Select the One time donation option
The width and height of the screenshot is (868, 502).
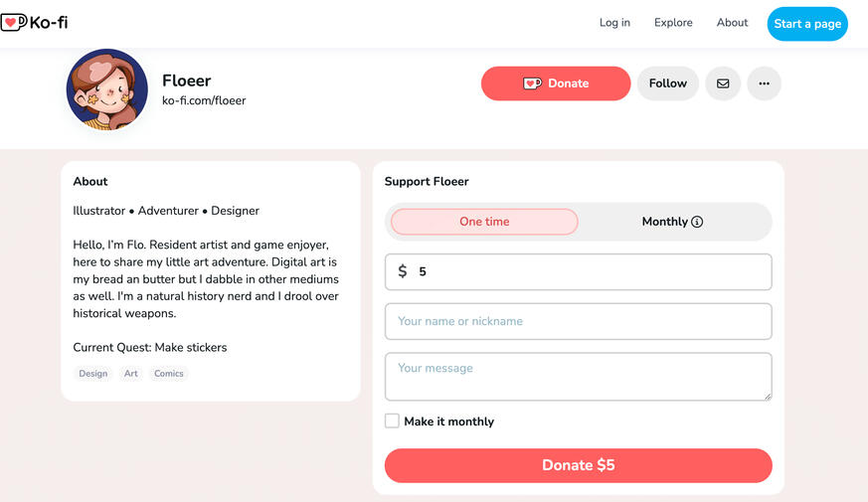pyautogui.click(x=484, y=222)
